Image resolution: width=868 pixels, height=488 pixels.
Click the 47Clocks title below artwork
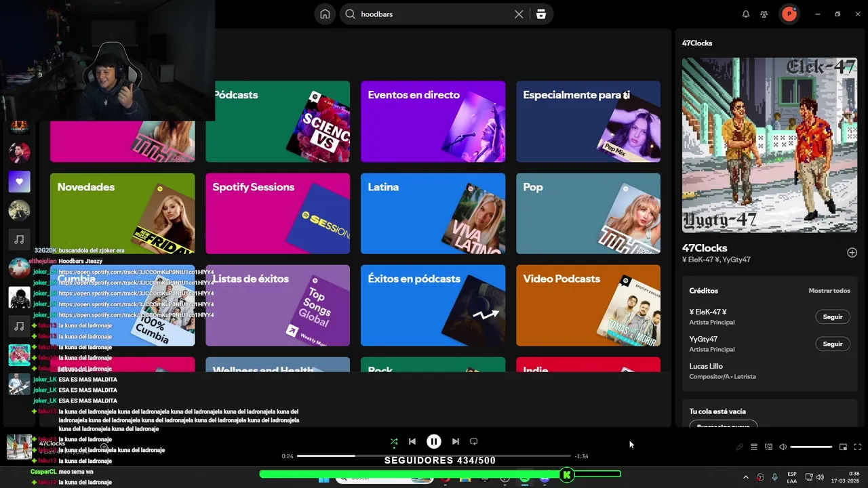(705, 248)
